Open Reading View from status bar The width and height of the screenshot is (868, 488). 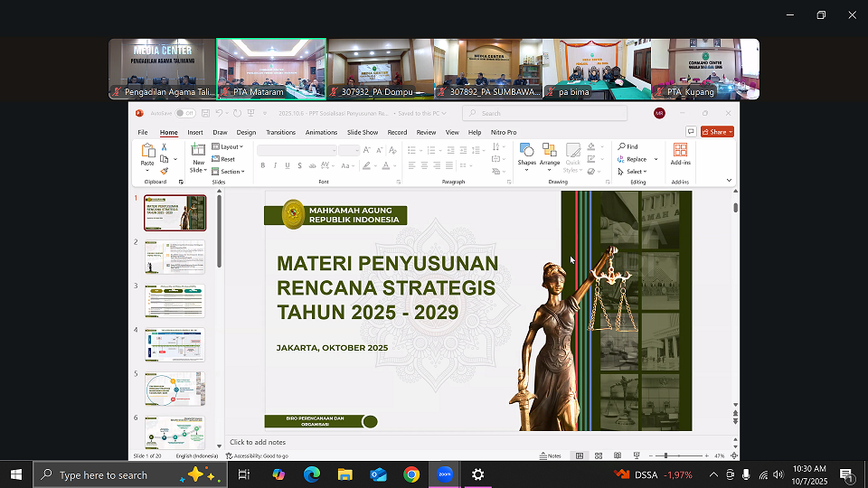(618, 455)
